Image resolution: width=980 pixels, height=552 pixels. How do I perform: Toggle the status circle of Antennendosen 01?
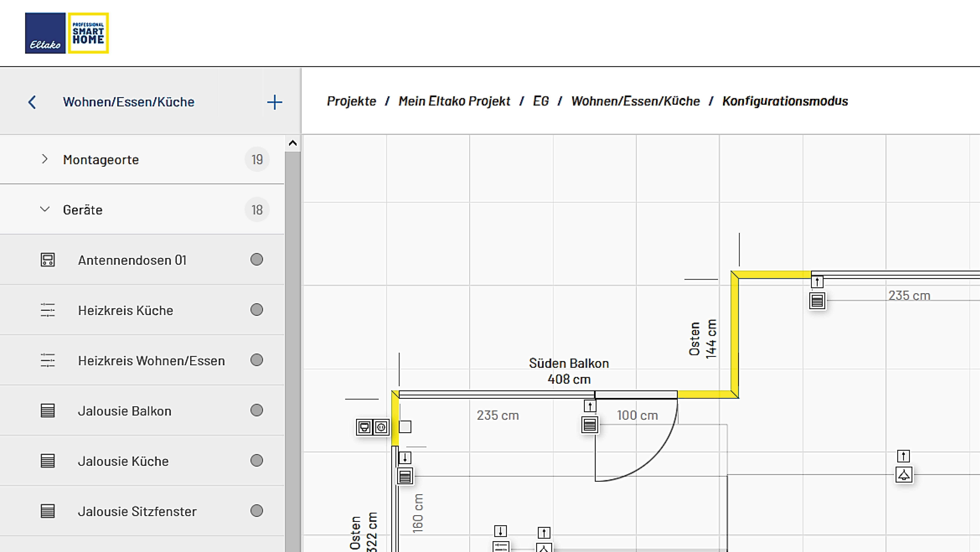coord(256,260)
